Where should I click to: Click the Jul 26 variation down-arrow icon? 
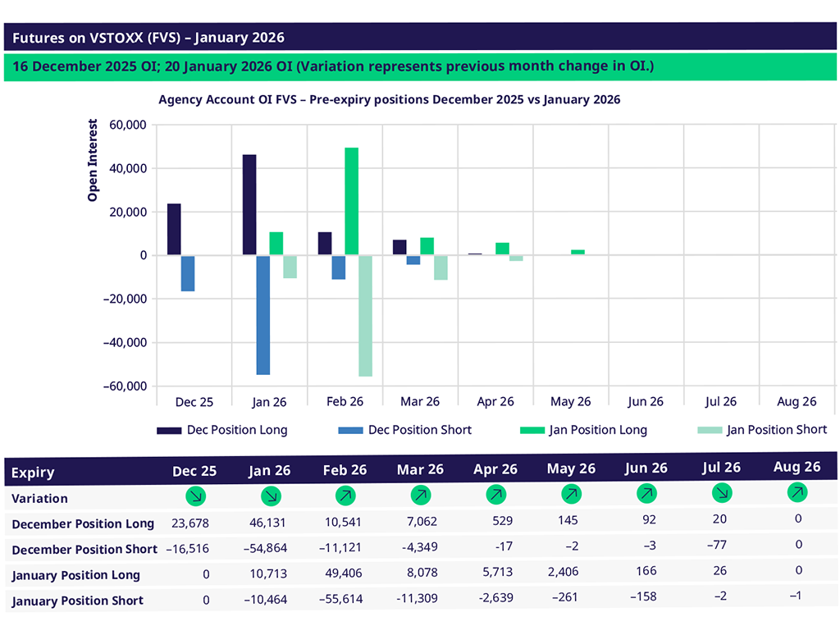(x=721, y=493)
